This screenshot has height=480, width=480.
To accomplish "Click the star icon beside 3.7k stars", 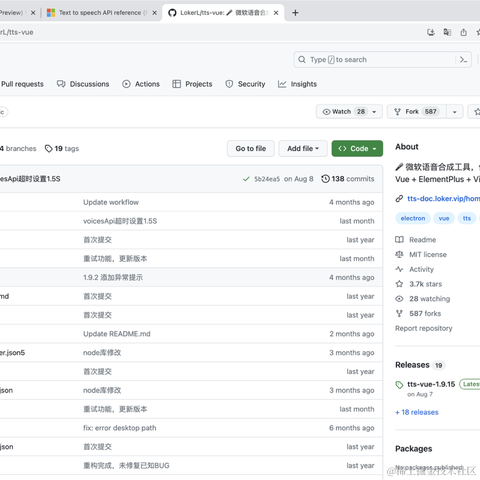I will pyautogui.click(x=399, y=284).
